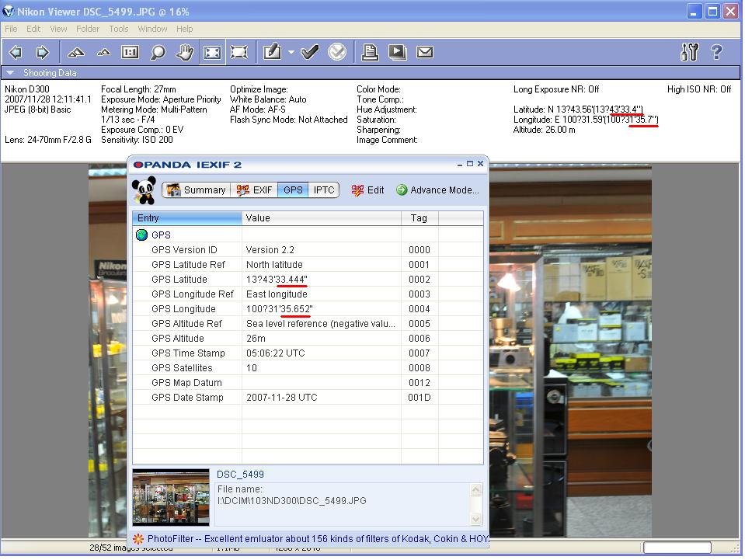Sort by the Entry column header
Image resolution: width=745 pixels, height=560 pixels.
pyautogui.click(x=187, y=218)
